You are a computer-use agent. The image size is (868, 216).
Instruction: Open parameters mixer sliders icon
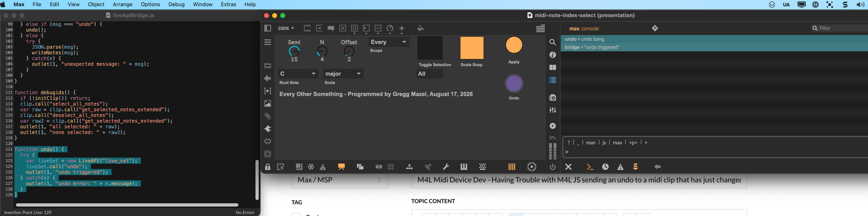click(552, 110)
